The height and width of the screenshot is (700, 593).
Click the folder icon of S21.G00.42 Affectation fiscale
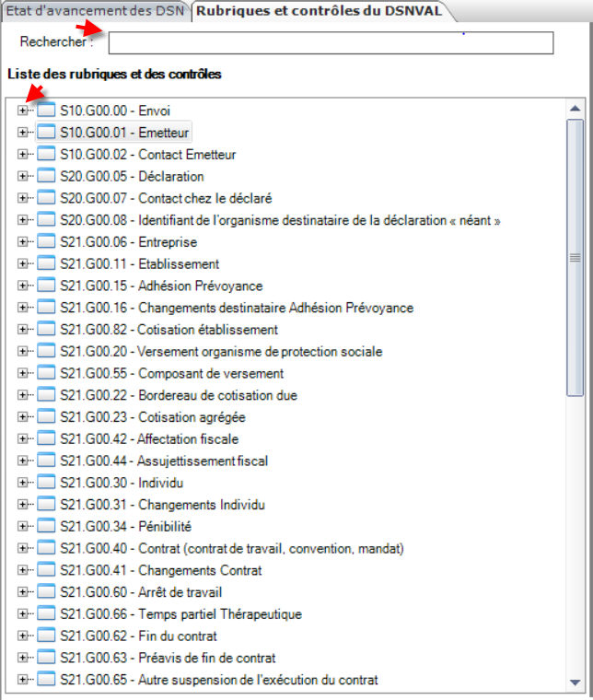46,437
